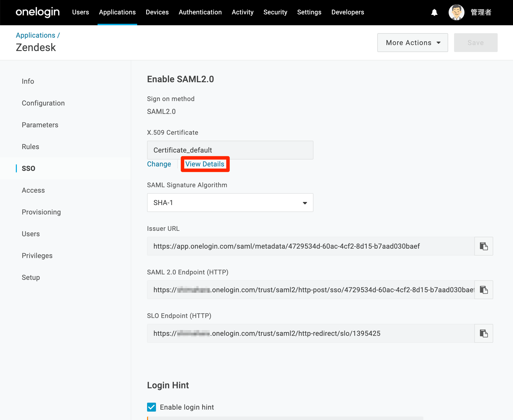The width and height of the screenshot is (513, 420).
Task: Copy the SAML 2.0 Endpoint URL
Action: tap(484, 290)
